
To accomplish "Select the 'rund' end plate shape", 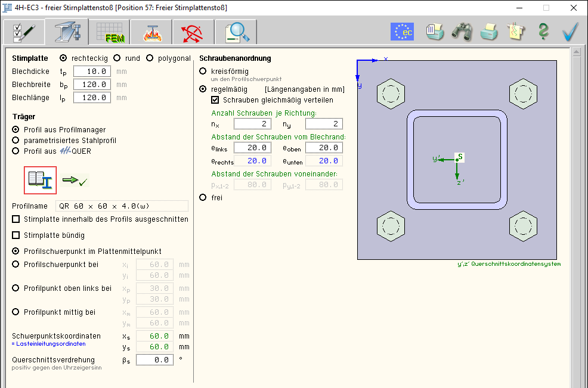I will [117, 58].
